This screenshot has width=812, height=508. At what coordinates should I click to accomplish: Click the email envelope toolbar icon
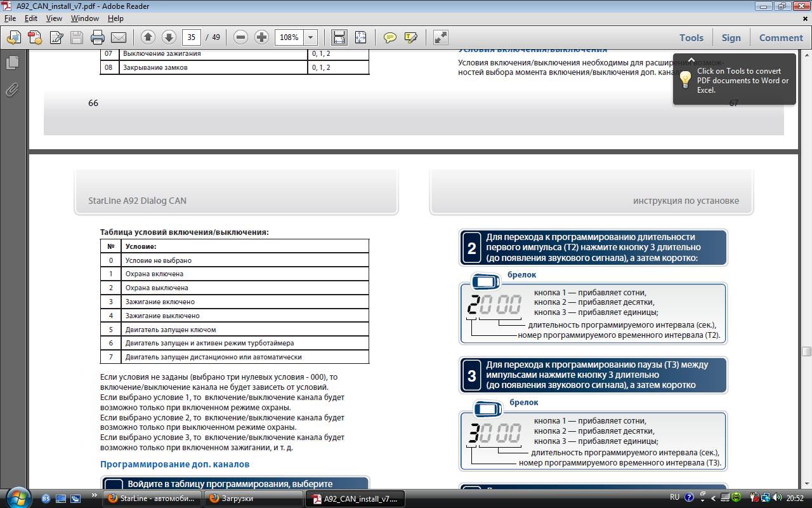[119, 37]
